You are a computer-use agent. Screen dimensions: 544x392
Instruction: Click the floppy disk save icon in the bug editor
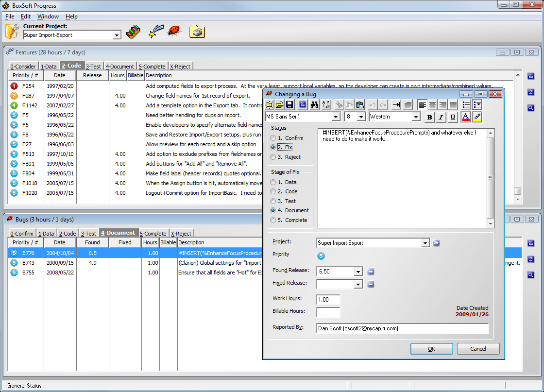pyautogui.click(x=289, y=105)
